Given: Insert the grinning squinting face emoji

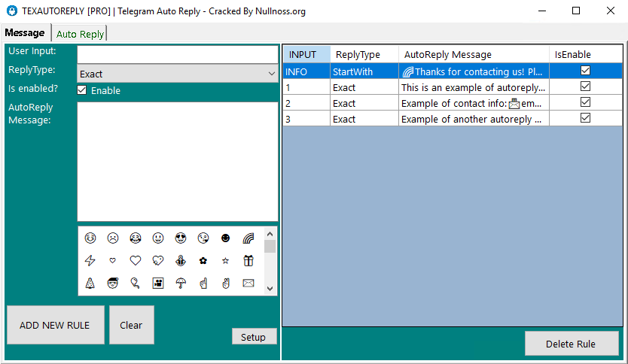Looking at the screenshot, I should point(90,238).
